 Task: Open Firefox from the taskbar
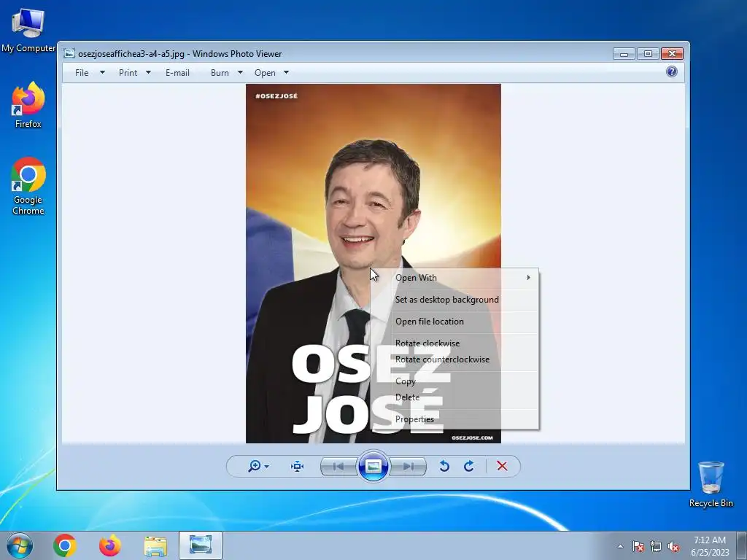click(110, 545)
